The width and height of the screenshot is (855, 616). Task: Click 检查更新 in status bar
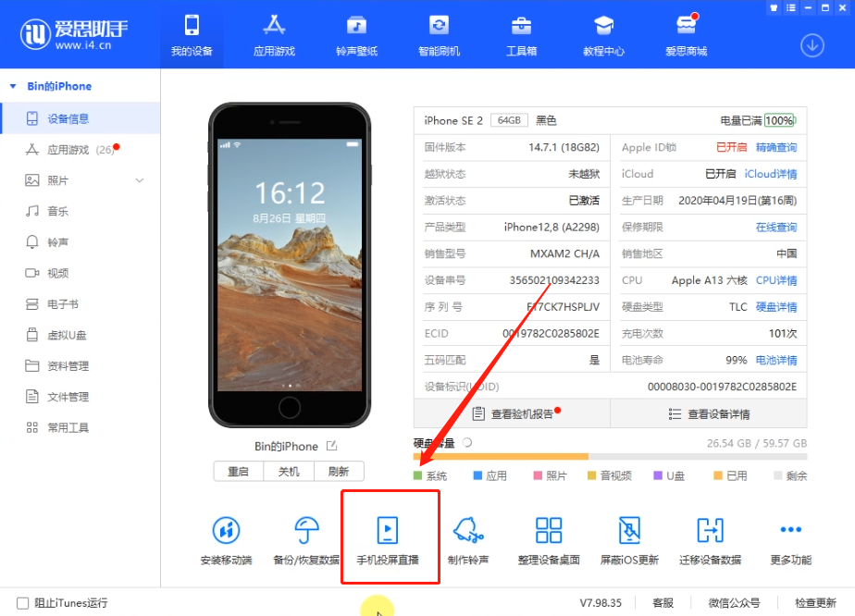tap(816, 603)
